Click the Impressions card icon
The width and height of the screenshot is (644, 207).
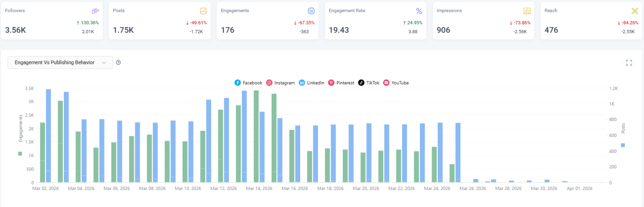527,11
